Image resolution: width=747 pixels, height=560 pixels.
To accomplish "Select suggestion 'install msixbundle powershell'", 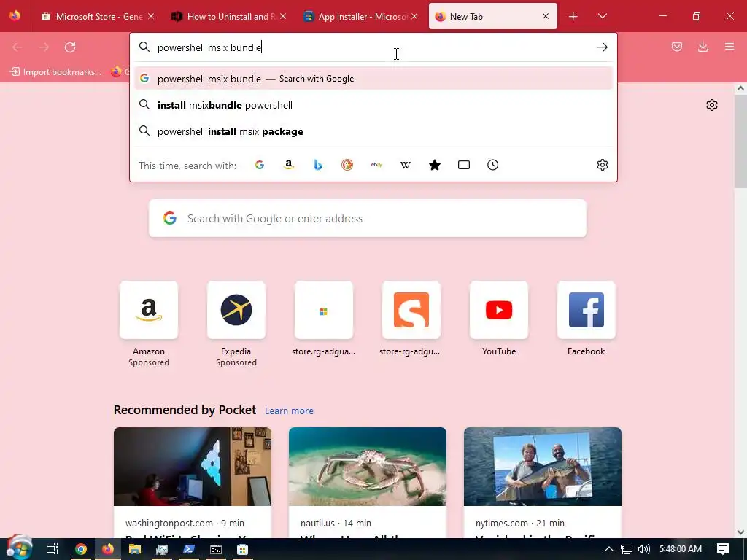I will (x=373, y=105).
